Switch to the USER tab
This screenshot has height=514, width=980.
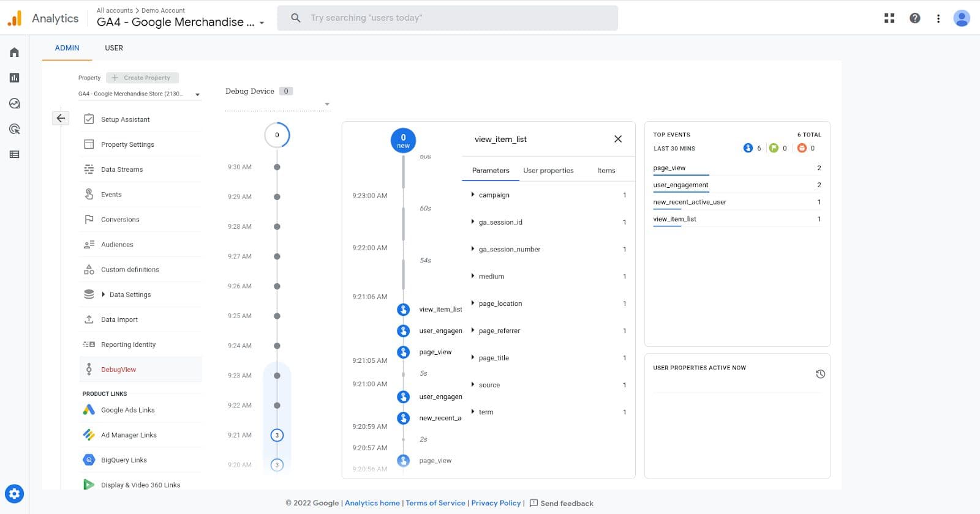click(114, 48)
